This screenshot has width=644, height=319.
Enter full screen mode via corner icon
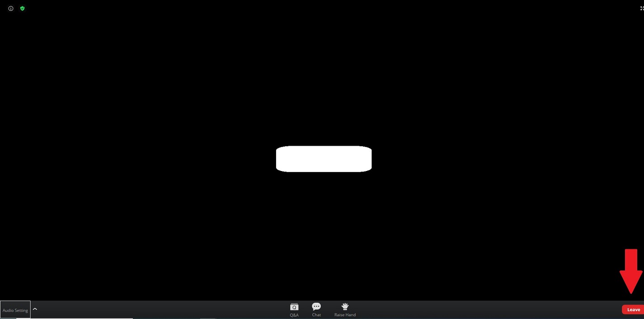click(x=641, y=9)
